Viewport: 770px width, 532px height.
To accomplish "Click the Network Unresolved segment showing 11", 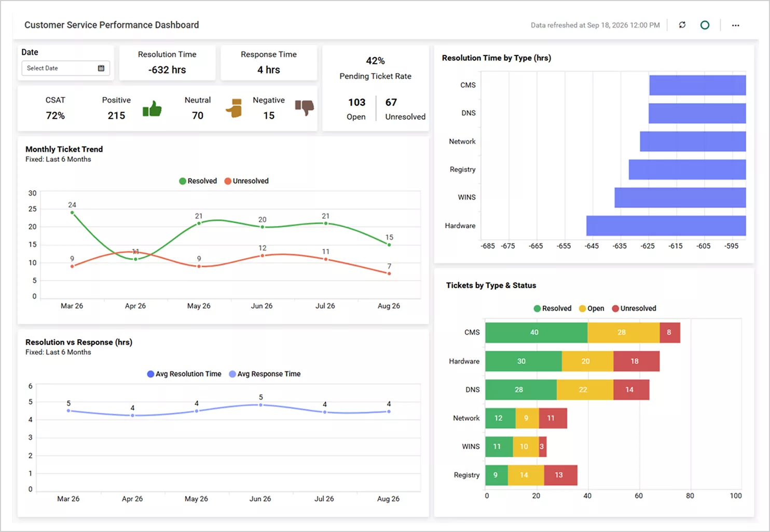I will [553, 418].
